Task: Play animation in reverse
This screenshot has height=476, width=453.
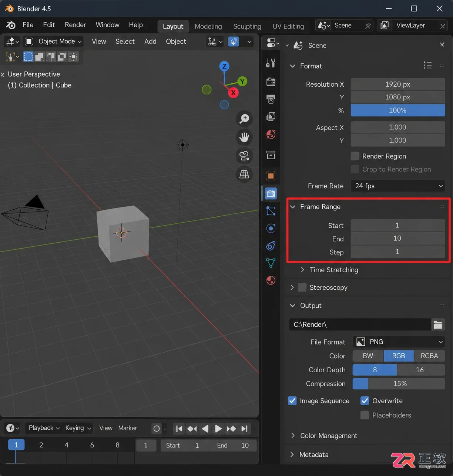Action: 205,429
